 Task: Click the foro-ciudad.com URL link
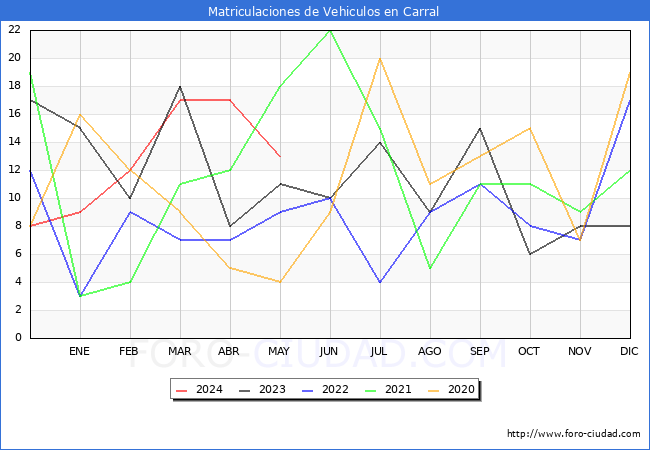pos(574,434)
